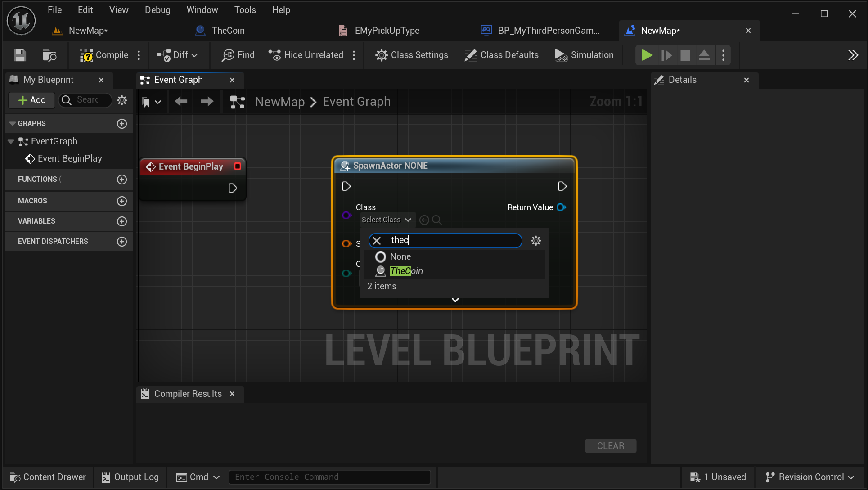Open the Content Drawer
This screenshot has height=490, width=868.
pyautogui.click(x=48, y=477)
